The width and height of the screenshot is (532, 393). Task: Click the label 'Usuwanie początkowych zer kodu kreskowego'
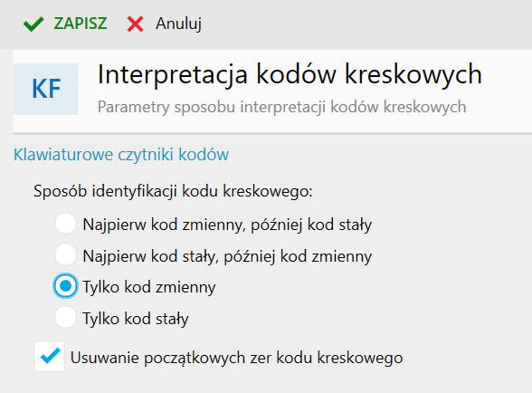(236, 358)
